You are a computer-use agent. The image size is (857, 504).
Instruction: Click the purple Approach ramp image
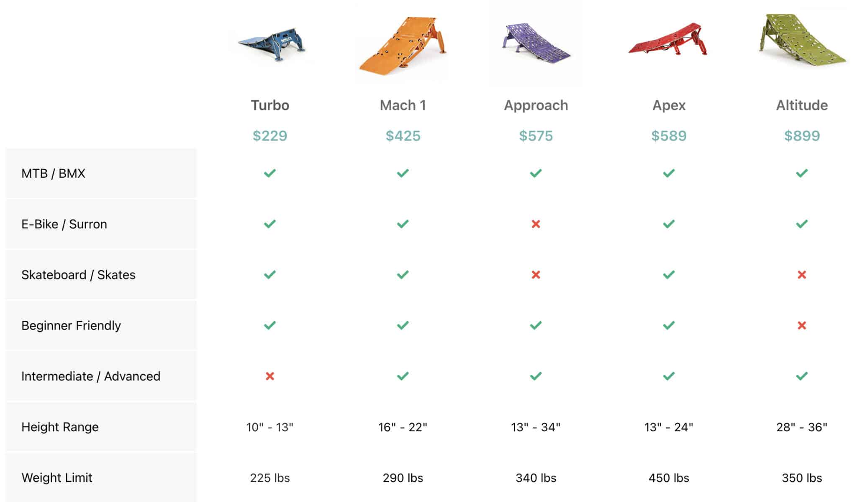[535, 43]
